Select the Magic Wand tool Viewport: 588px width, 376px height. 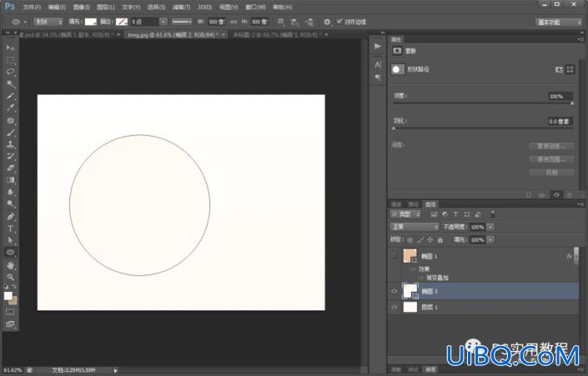(x=11, y=84)
